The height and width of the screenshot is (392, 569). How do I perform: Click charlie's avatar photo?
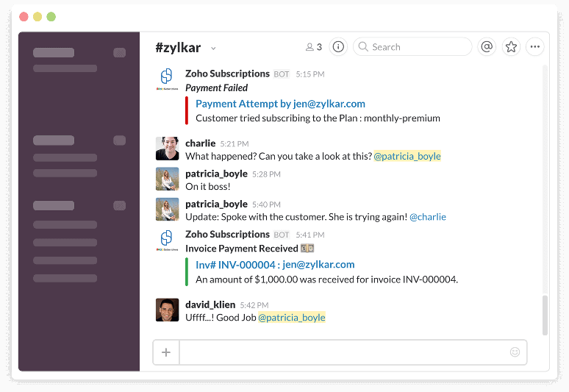click(x=168, y=149)
